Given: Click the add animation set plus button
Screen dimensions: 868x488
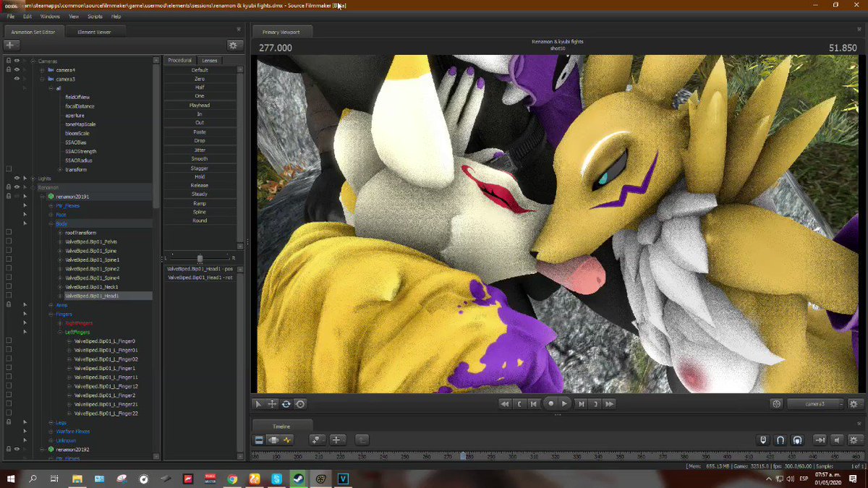Looking at the screenshot, I should pos(12,45).
